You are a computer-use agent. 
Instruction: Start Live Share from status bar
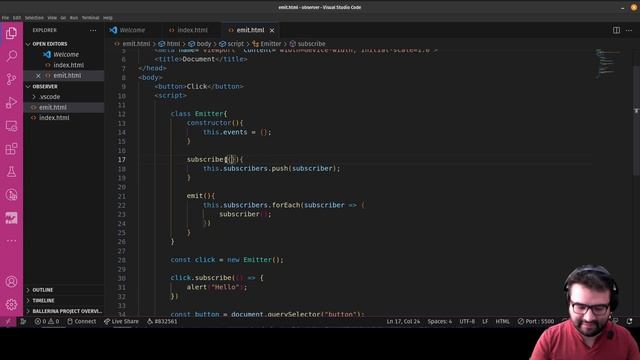121,322
